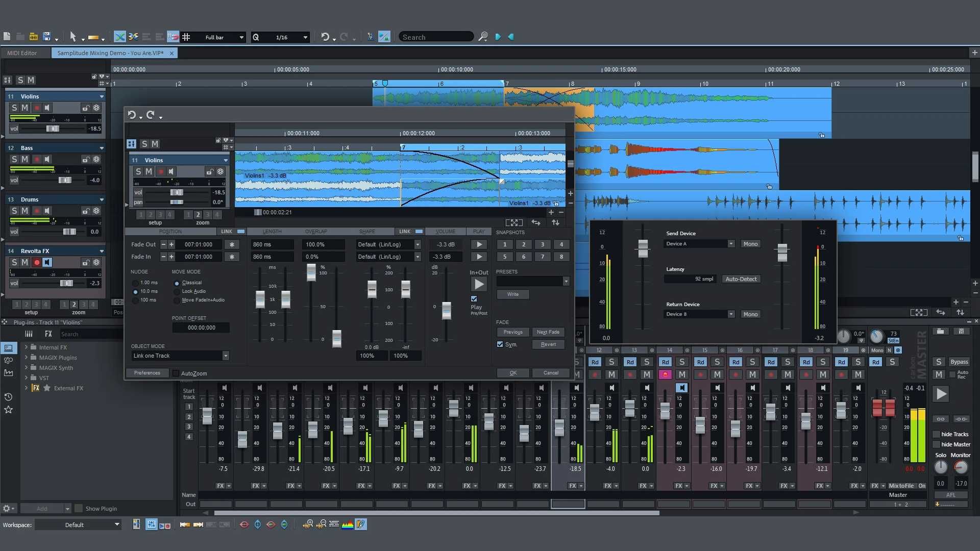
Task: Open the search magnifier in the top toolbar
Action: pyautogui.click(x=483, y=37)
